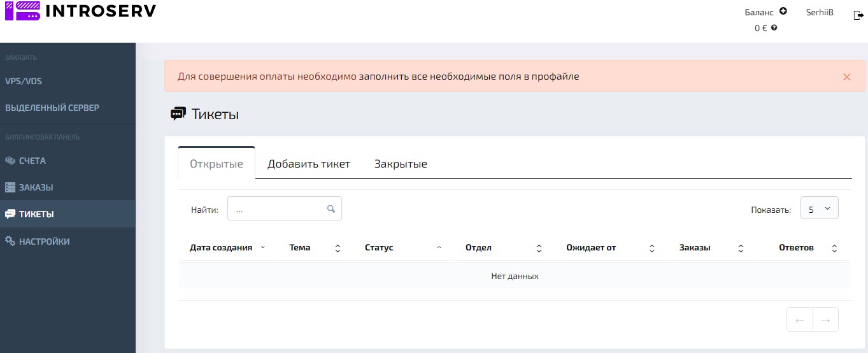The width and height of the screenshot is (868, 353).
Task: Go to the next page with the right arrow
Action: (825, 320)
